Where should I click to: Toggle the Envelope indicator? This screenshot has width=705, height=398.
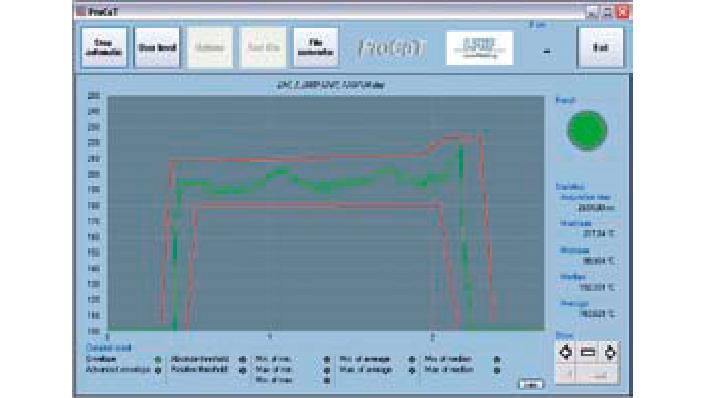pos(158,359)
